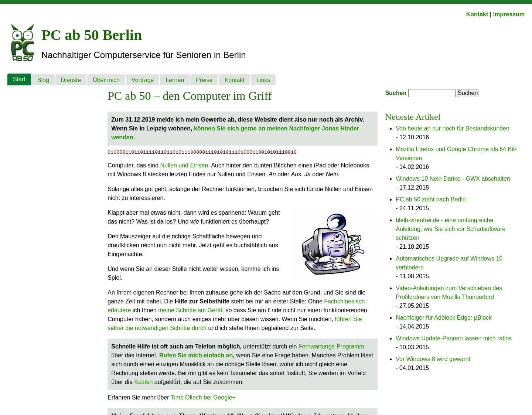
Task: Click the binary code line of zeros and ones
Action: (202, 152)
